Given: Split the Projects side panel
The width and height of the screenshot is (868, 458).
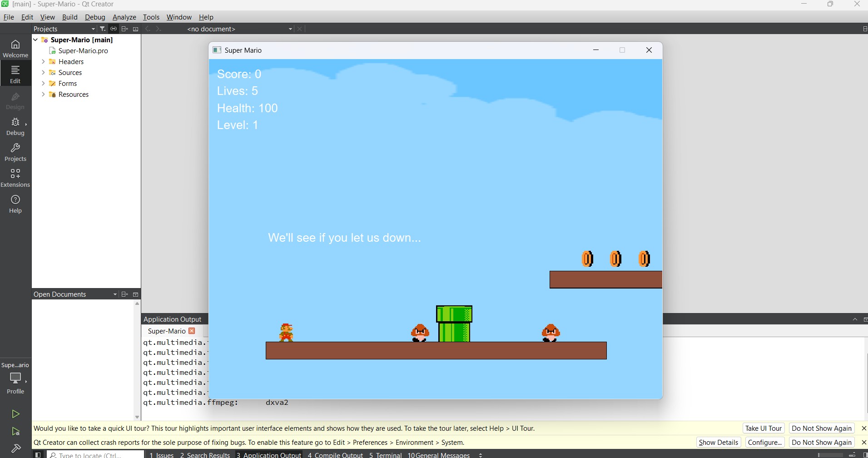Looking at the screenshot, I should tap(124, 29).
